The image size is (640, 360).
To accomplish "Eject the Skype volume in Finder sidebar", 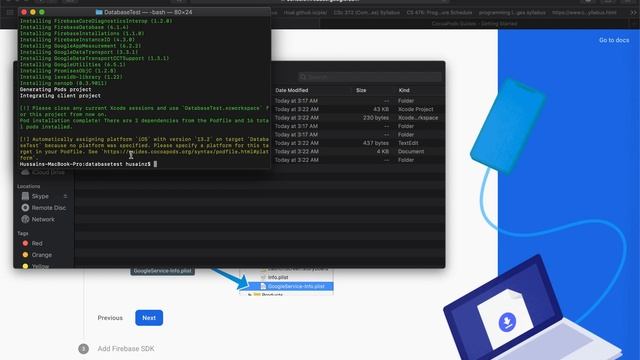I will (65, 196).
